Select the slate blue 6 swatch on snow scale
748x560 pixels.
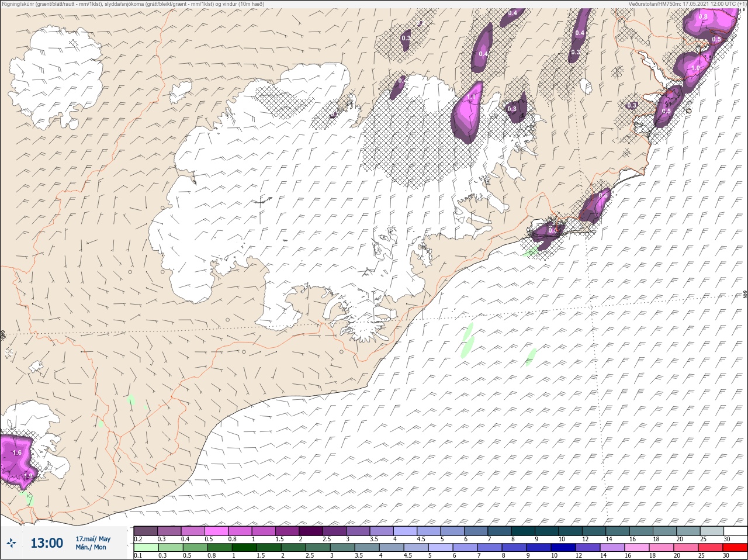coord(476,531)
